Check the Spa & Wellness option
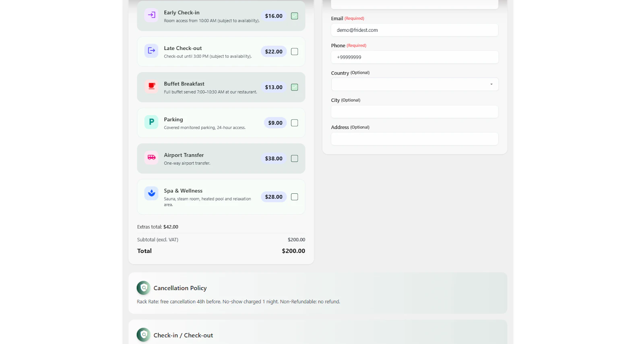The height and width of the screenshot is (344, 644). coord(295,197)
